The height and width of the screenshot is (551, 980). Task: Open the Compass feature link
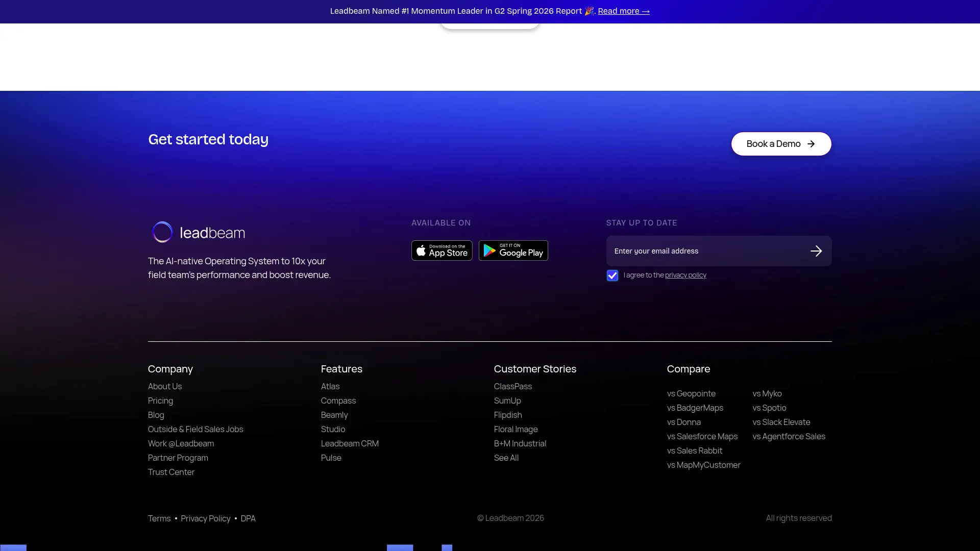pos(338,401)
